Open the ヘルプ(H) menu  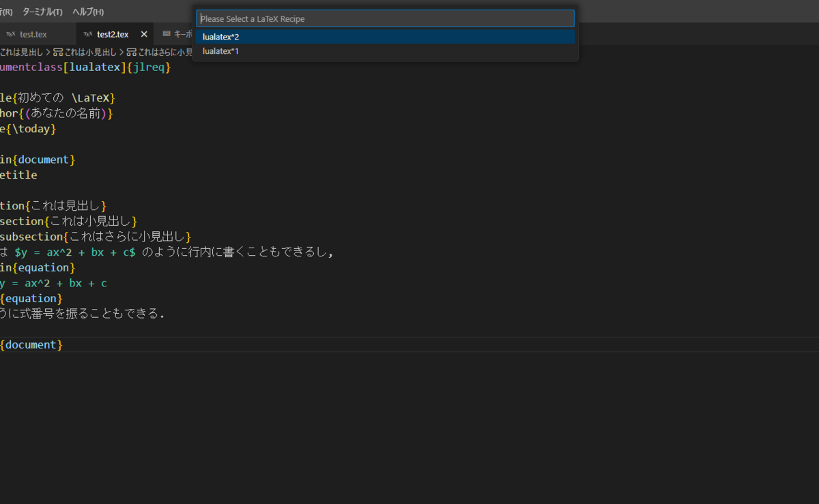86,12
